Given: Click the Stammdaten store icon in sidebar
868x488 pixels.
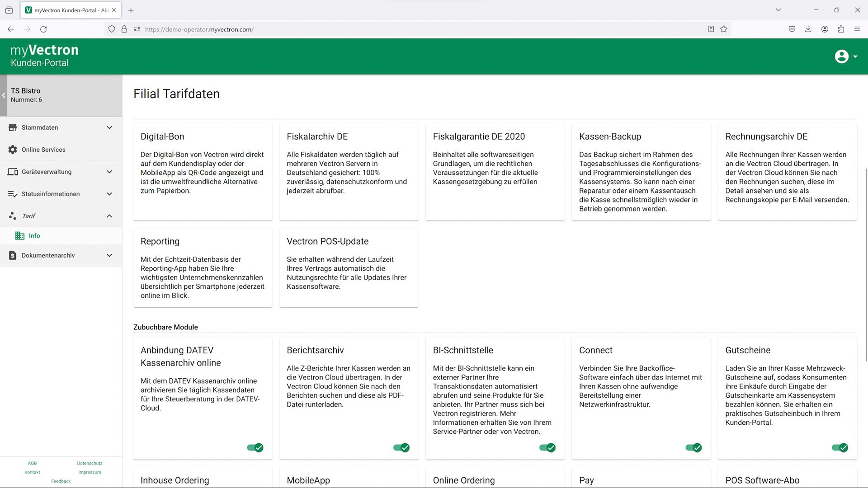Looking at the screenshot, I should [13, 127].
